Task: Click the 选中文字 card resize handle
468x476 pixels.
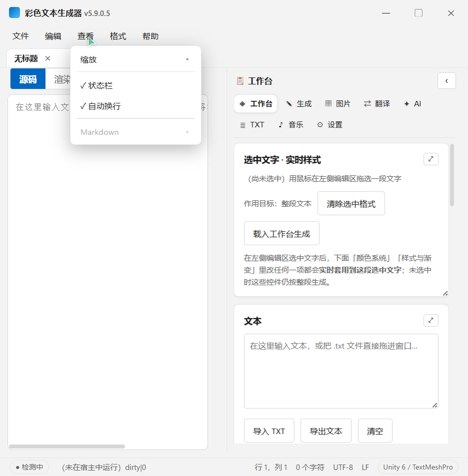Action: coord(445,293)
